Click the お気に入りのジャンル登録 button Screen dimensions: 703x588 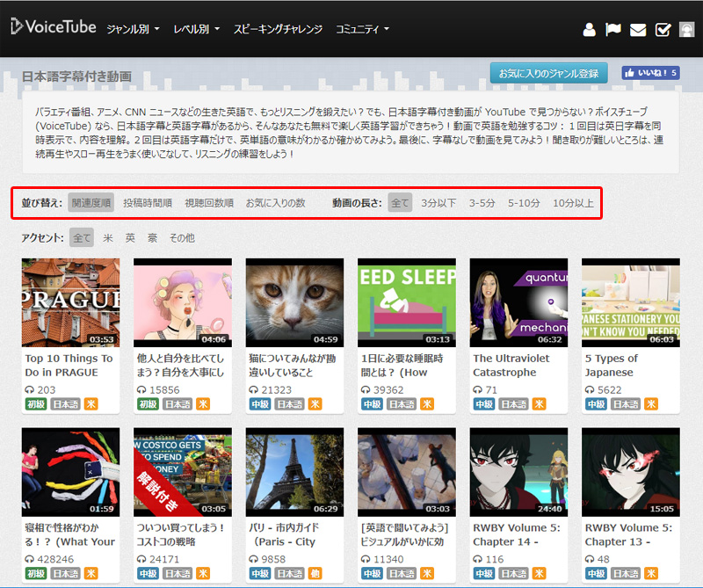(548, 73)
